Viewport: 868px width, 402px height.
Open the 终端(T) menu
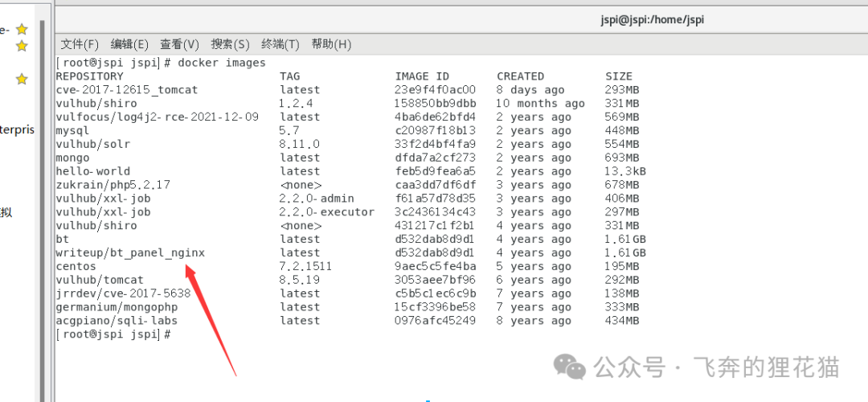(280, 44)
